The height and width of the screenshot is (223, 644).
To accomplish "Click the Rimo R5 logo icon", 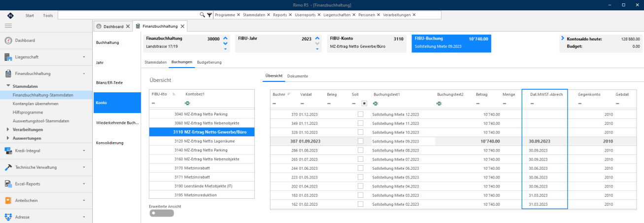I will coord(10,15).
